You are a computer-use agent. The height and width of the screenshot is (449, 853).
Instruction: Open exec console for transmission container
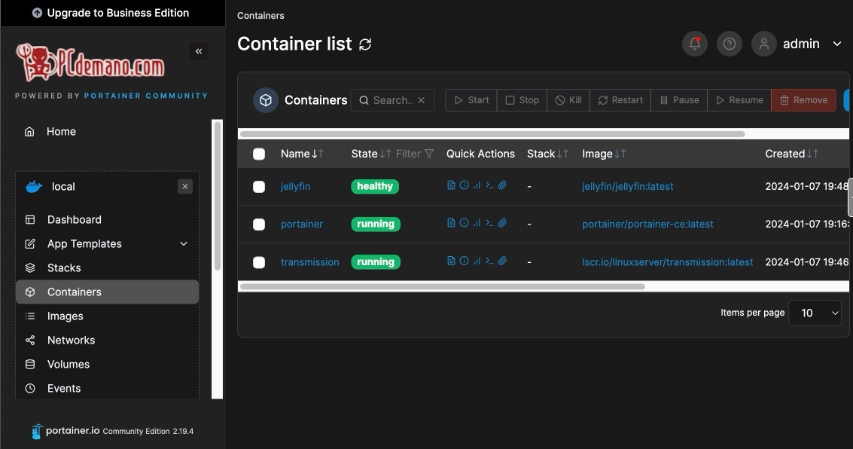pos(489,261)
